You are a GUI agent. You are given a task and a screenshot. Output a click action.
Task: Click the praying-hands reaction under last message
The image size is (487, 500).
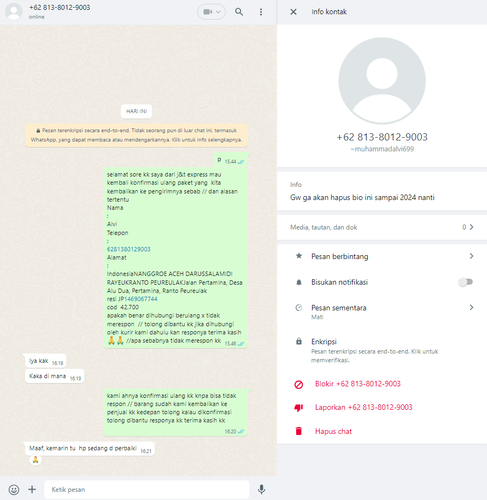(x=36, y=460)
